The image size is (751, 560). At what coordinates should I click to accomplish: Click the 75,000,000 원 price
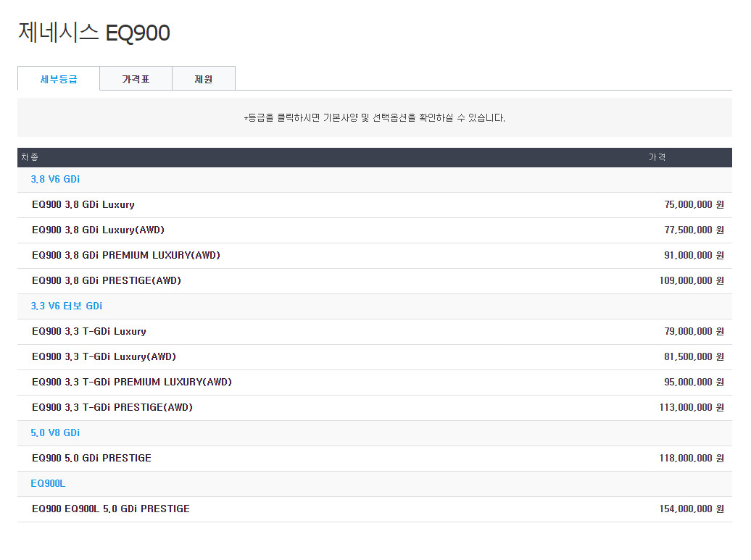point(694,205)
